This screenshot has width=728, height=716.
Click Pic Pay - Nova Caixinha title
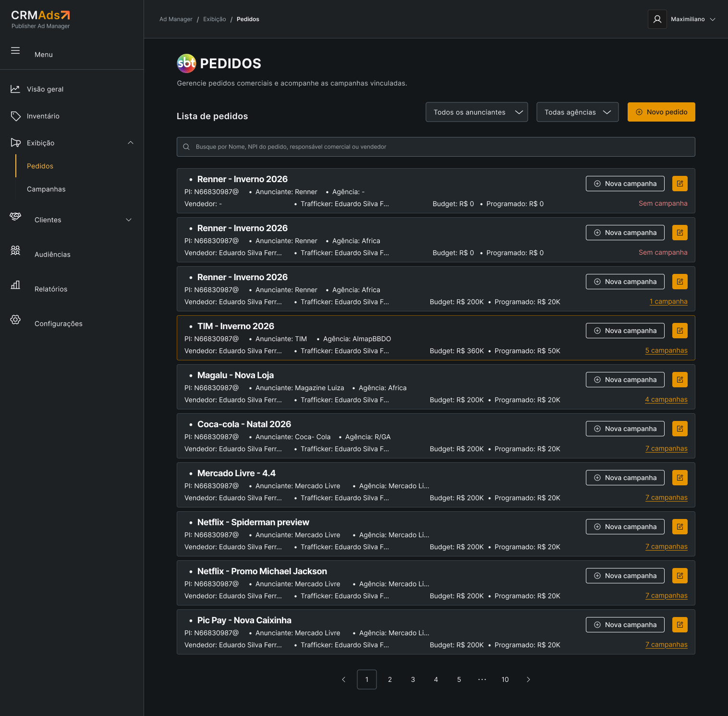[244, 620]
